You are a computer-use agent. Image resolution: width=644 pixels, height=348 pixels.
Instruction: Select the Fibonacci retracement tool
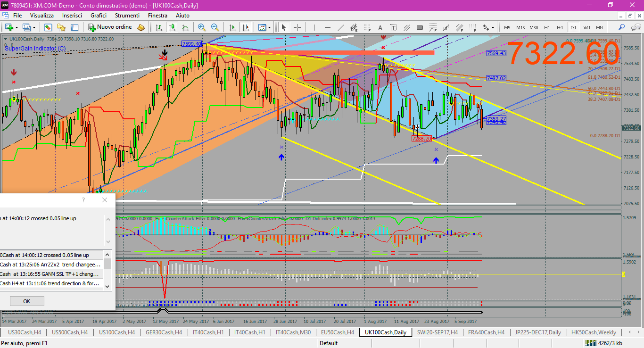pos(367,27)
